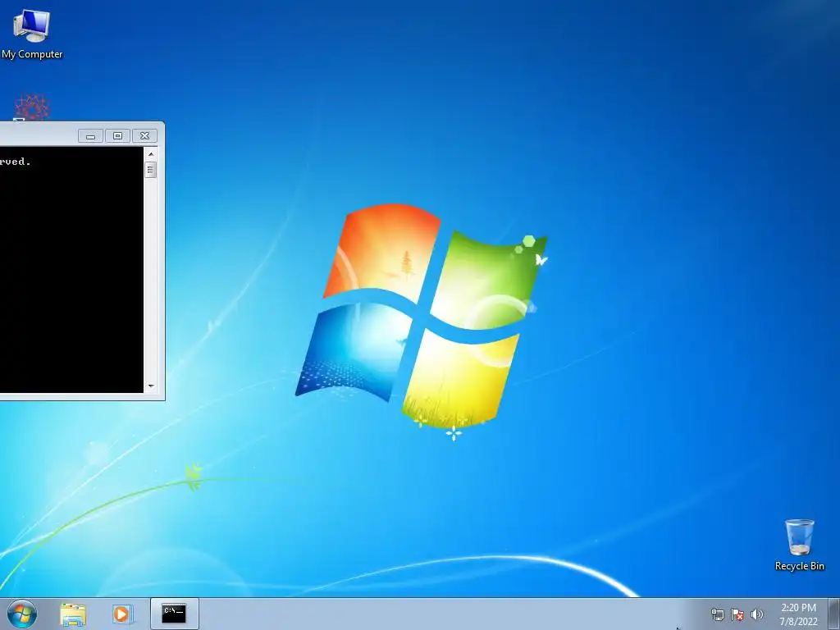Open the volume speaker tray icon

(x=757, y=614)
